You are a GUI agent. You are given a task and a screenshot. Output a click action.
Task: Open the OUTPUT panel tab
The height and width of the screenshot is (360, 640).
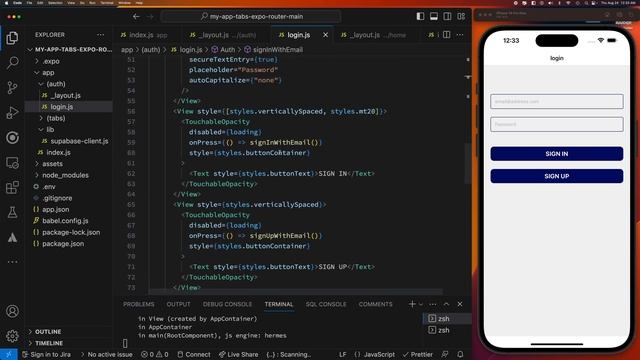(x=178, y=304)
